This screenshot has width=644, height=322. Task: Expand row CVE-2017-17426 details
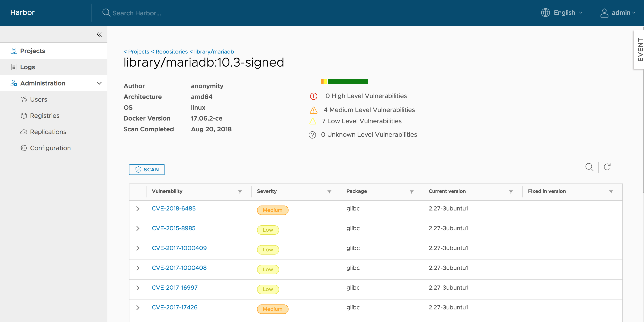point(138,307)
